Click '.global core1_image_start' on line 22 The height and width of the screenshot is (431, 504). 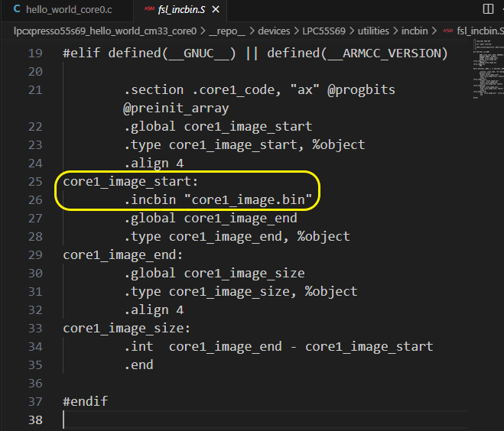pos(218,127)
